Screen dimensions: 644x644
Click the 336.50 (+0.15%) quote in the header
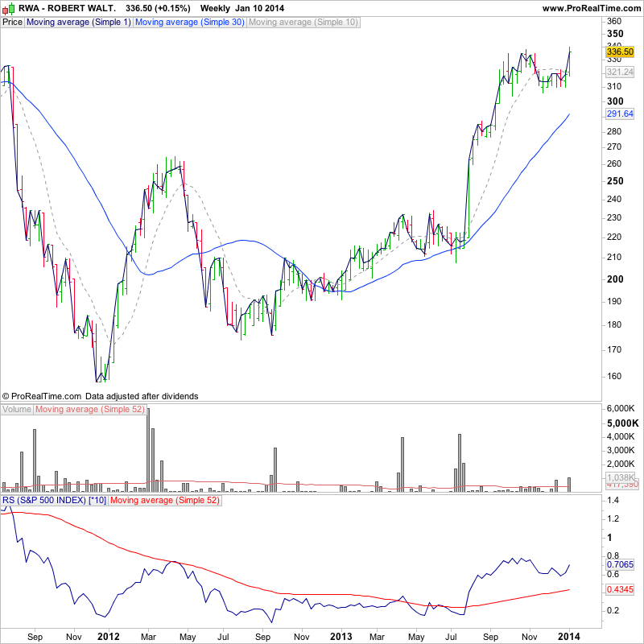[x=158, y=8]
